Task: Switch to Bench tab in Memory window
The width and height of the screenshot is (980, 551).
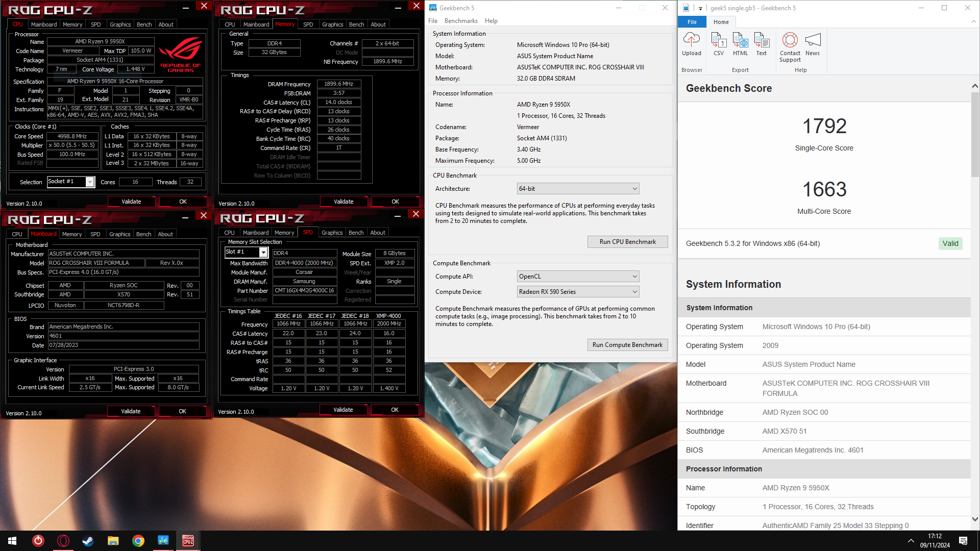Action: point(356,24)
